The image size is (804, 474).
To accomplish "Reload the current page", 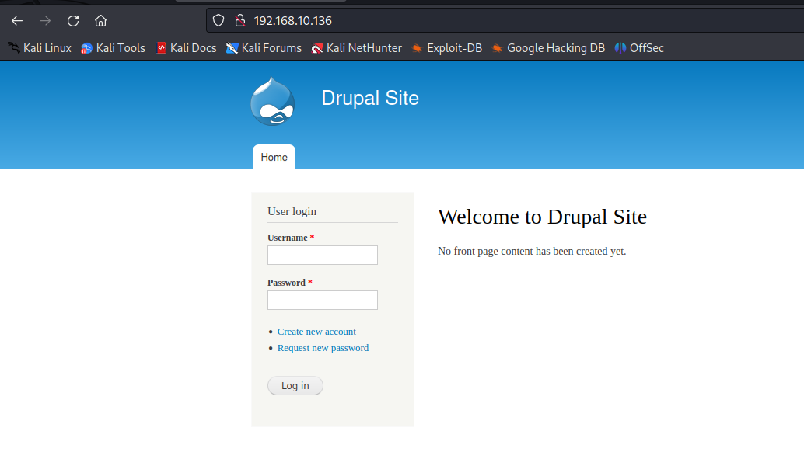I will [x=73, y=20].
